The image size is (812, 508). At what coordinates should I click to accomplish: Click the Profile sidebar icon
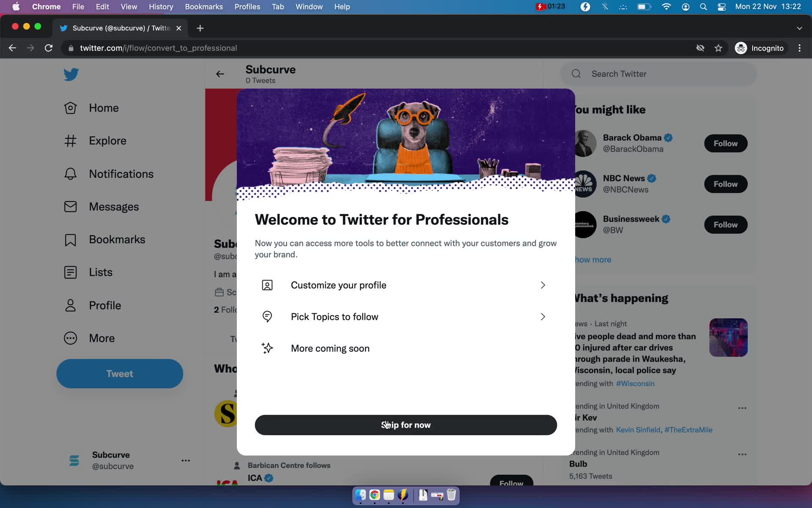click(x=70, y=304)
